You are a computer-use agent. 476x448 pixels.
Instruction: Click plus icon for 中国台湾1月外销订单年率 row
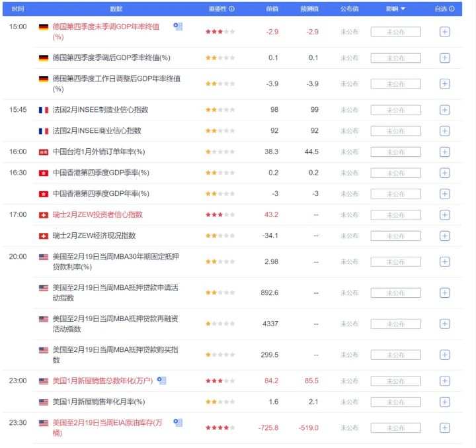click(x=444, y=152)
